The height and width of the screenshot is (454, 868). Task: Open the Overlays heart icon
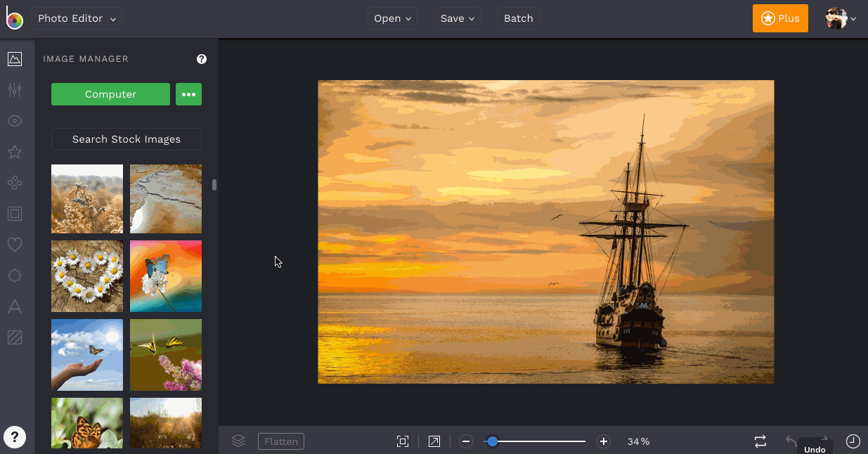(15, 245)
